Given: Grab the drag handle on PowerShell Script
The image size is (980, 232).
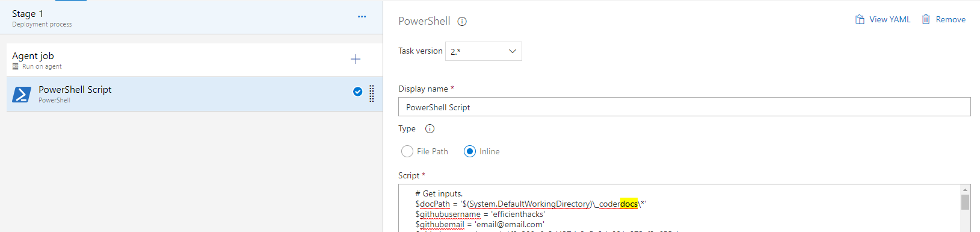Looking at the screenshot, I should pos(372,93).
